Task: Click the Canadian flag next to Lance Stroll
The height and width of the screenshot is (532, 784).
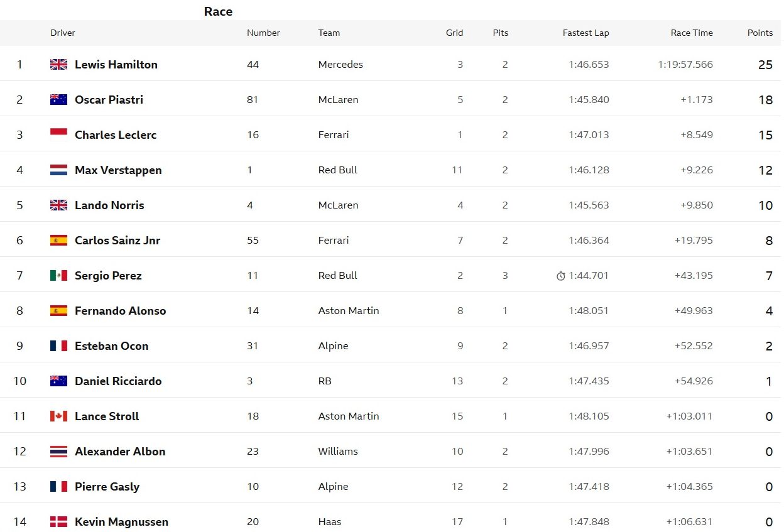Action: (x=58, y=416)
